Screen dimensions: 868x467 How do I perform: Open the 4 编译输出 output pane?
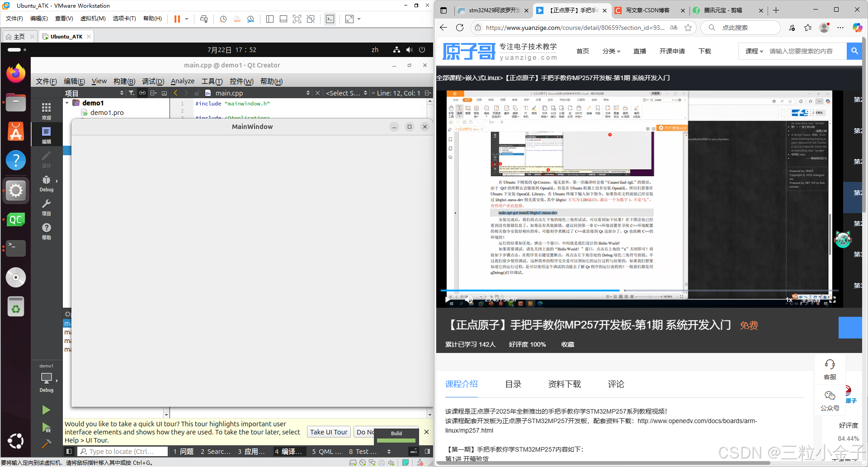(288, 451)
